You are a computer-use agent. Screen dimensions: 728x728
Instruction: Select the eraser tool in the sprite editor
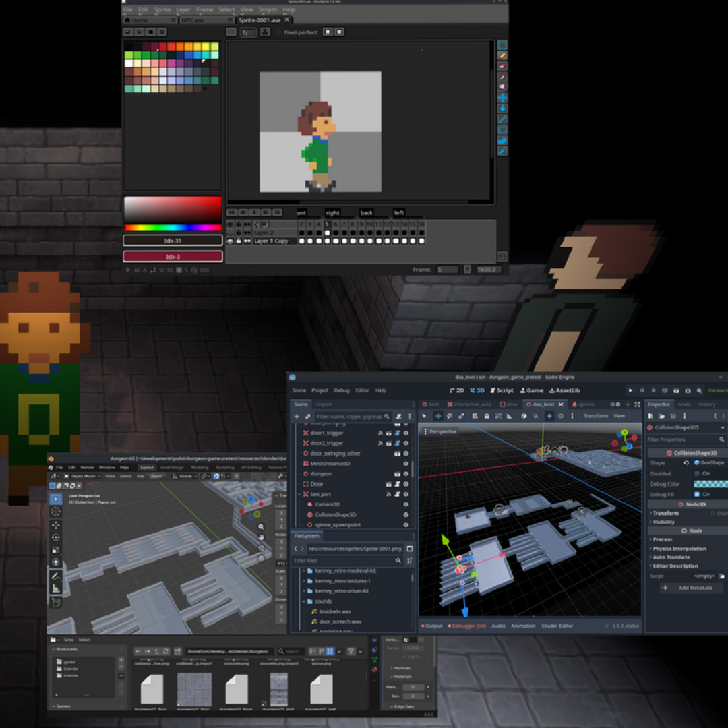click(502, 66)
